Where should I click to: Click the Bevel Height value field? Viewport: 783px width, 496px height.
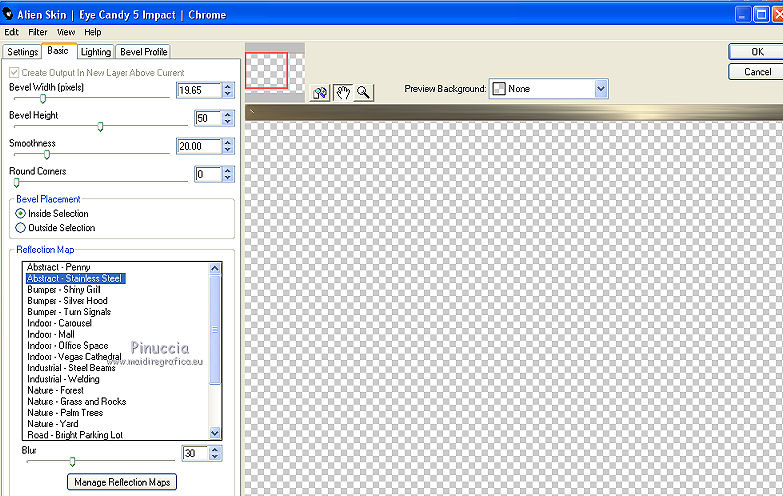(x=208, y=118)
